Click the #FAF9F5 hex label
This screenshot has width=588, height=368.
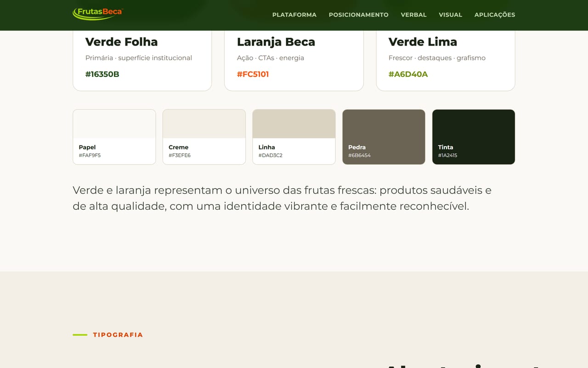pos(90,155)
